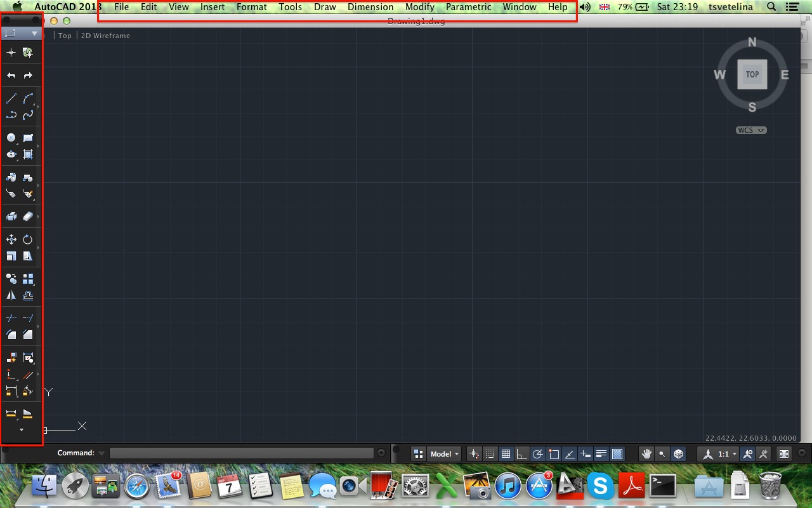Click the Linear Dimension ruler icon

click(x=11, y=413)
